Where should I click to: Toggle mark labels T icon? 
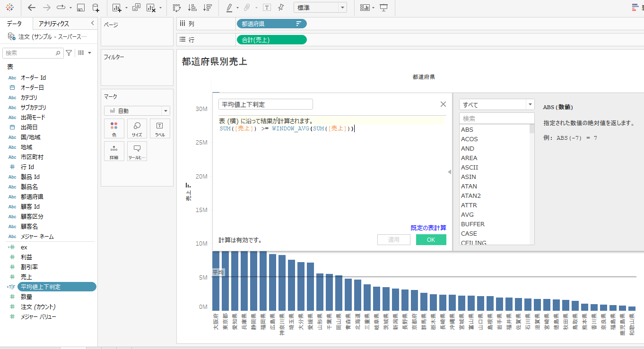(x=267, y=8)
